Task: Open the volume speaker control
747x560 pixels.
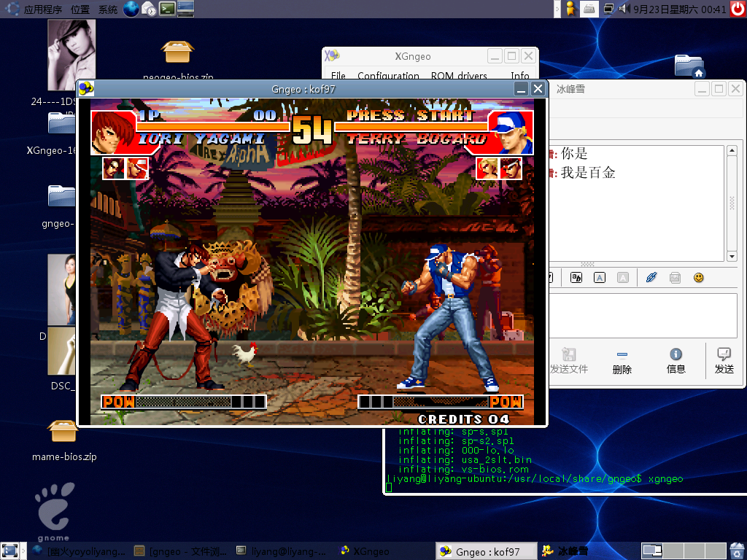Action: [624, 9]
